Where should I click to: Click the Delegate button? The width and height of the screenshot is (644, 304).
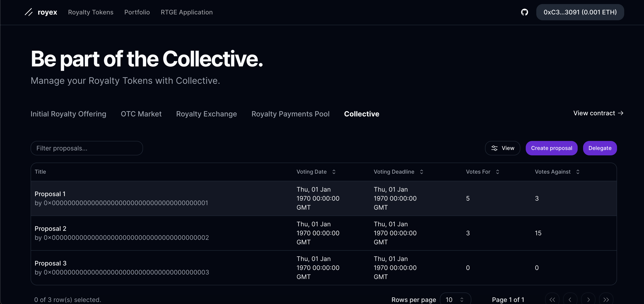[x=599, y=148]
